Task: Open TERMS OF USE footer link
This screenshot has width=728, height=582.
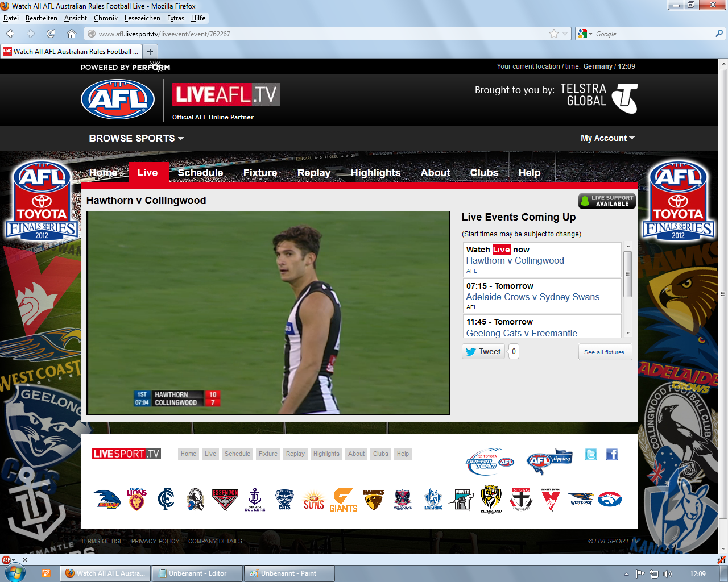Action: tap(102, 541)
